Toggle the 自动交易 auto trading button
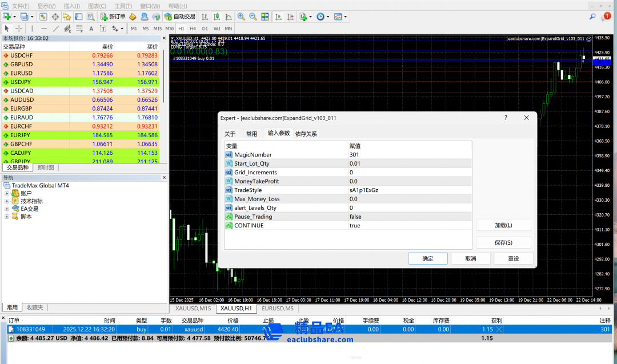This screenshot has width=617, height=364. coord(179,17)
